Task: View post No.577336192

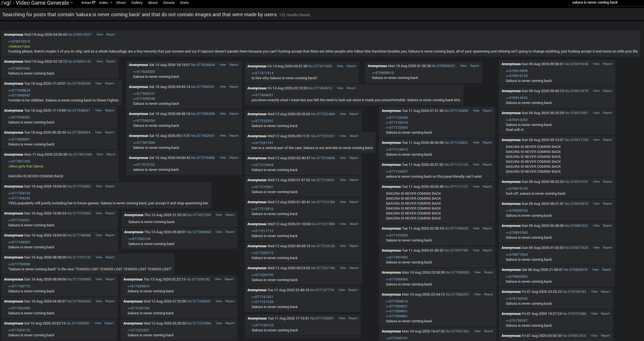Action: pos(218,279)
